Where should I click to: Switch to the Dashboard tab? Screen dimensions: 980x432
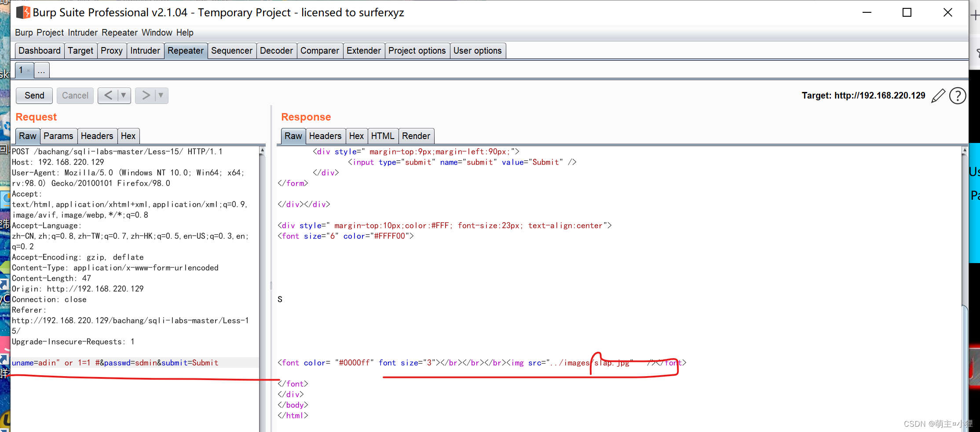coord(40,51)
